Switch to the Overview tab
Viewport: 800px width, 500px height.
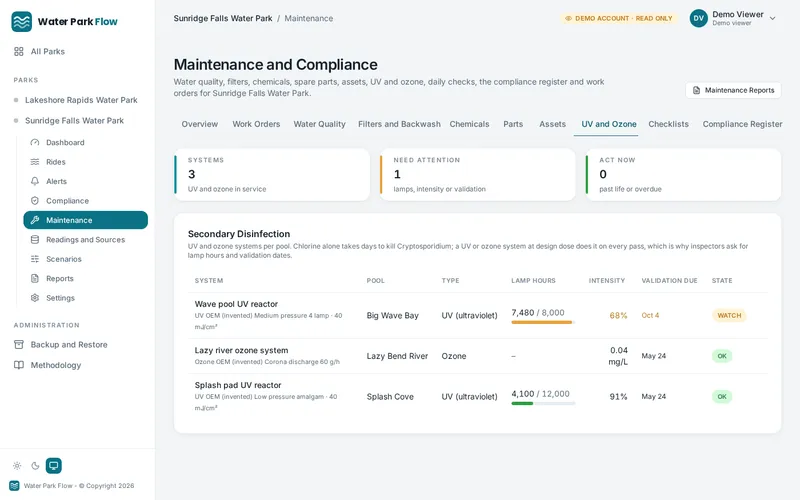[x=199, y=124]
